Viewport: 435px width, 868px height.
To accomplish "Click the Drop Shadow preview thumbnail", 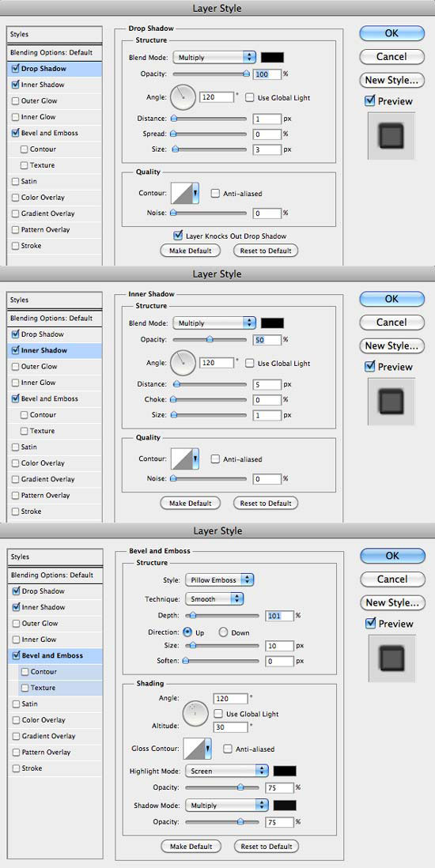I will tap(391, 136).
